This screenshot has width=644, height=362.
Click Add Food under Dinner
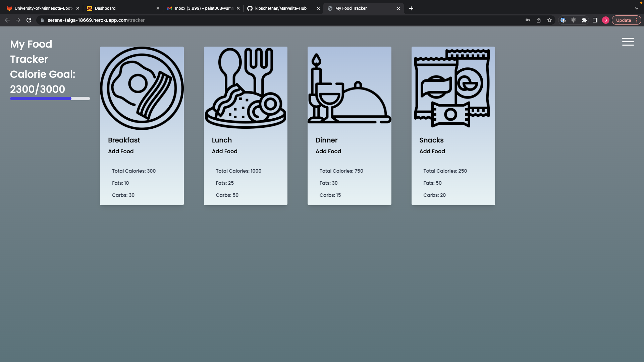pos(328,152)
